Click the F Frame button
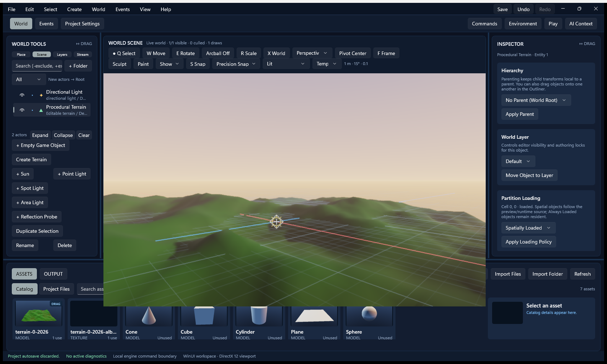Image resolution: width=607 pixels, height=364 pixels. pos(386,53)
